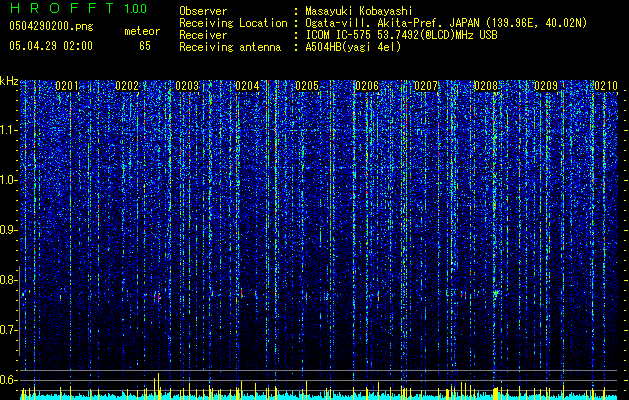Click the 0.9 frequency axis label
Image resolution: width=629 pixels, height=400 pixels.
8,230
